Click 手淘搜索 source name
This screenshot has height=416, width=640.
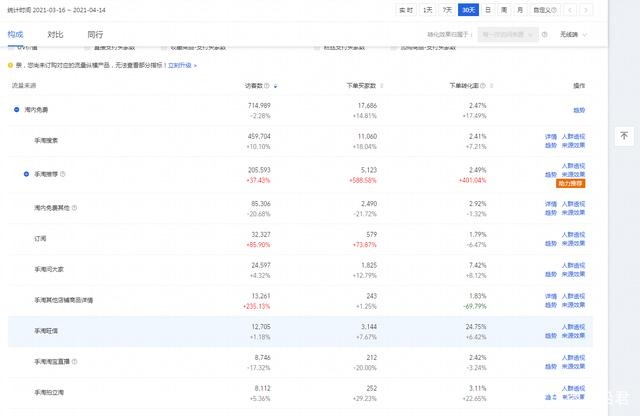tap(46, 140)
